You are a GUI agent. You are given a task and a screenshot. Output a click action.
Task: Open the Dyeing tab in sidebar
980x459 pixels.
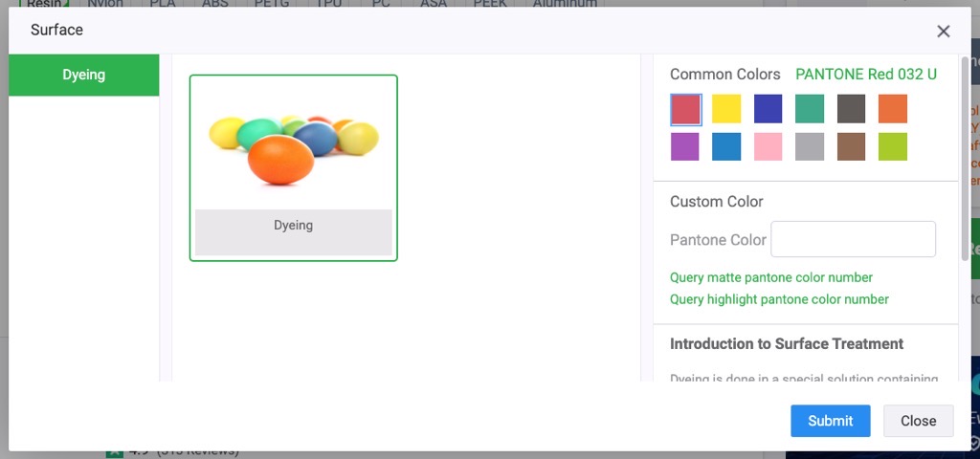[83, 75]
